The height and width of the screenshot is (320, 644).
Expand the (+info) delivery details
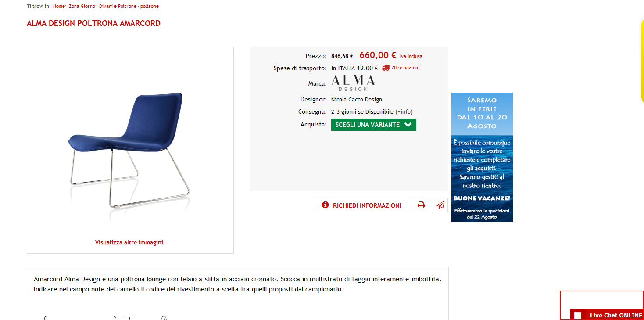click(x=404, y=111)
